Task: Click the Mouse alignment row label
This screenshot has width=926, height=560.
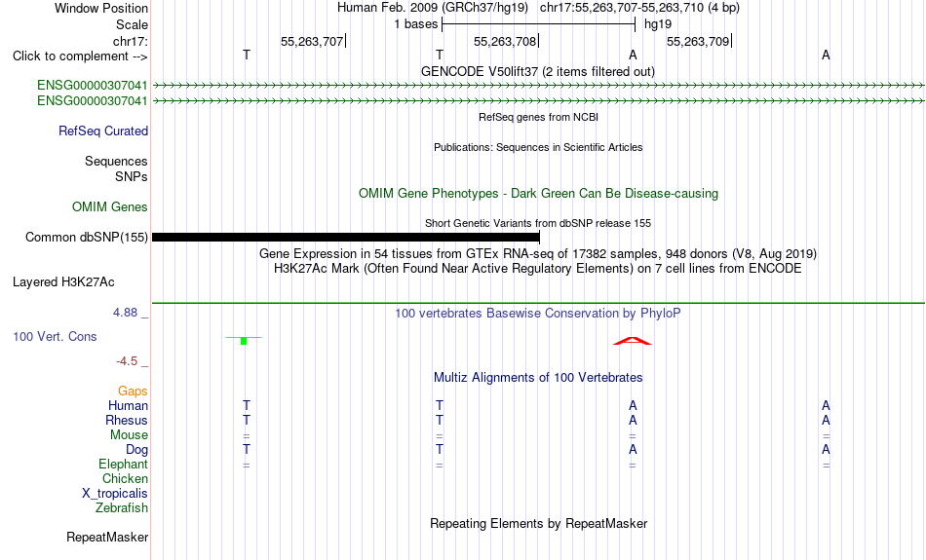Action: pyautogui.click(x=129, y=435)
